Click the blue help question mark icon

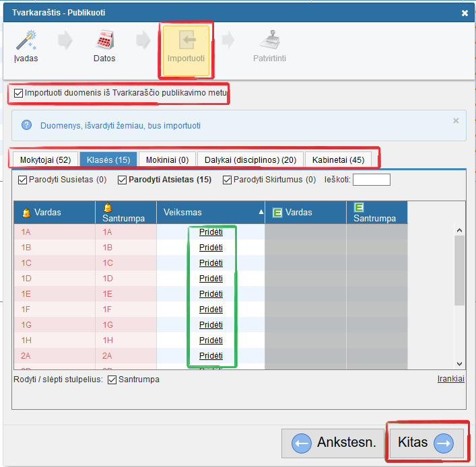tap(27, 125)
